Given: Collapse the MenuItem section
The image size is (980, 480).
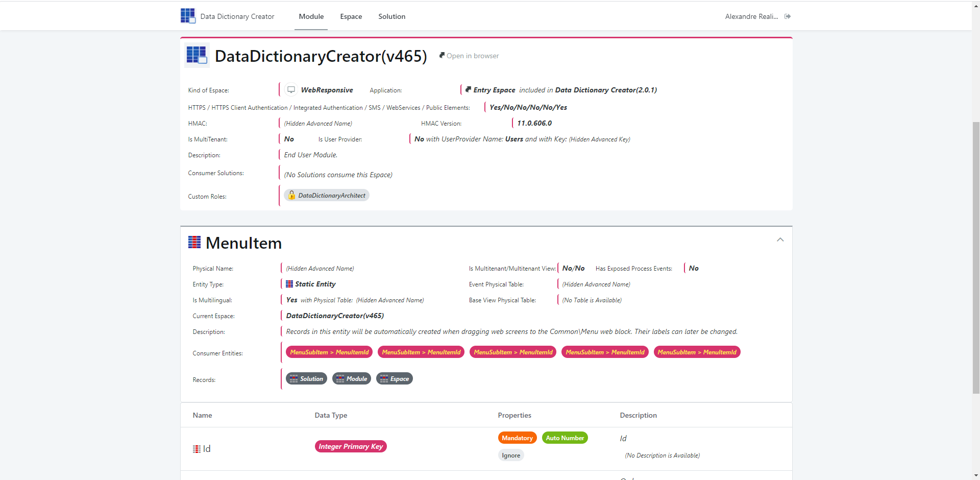Looking at the screenshot, I should 780,239.
